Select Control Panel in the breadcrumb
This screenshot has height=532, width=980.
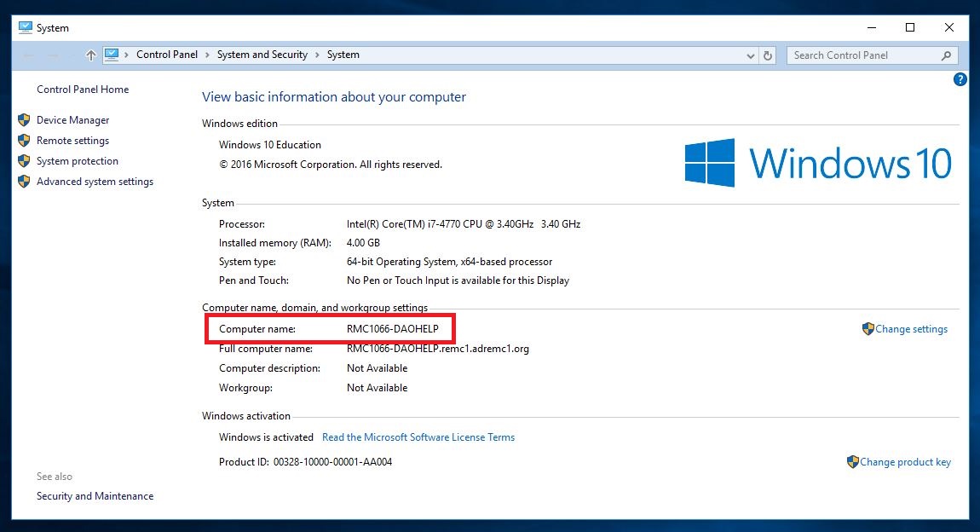point(167,55)
